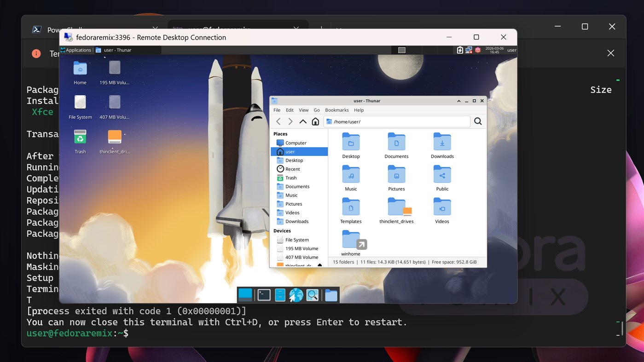Viewport: 644px width, 362px height.
Task: Click the battery power manager tray icon
Action: [460, 50]
